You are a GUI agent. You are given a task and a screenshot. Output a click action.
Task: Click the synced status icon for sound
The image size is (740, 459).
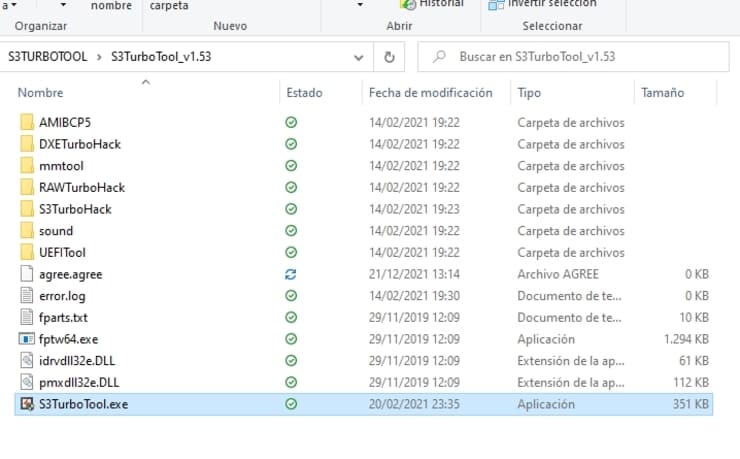[291, 231]
